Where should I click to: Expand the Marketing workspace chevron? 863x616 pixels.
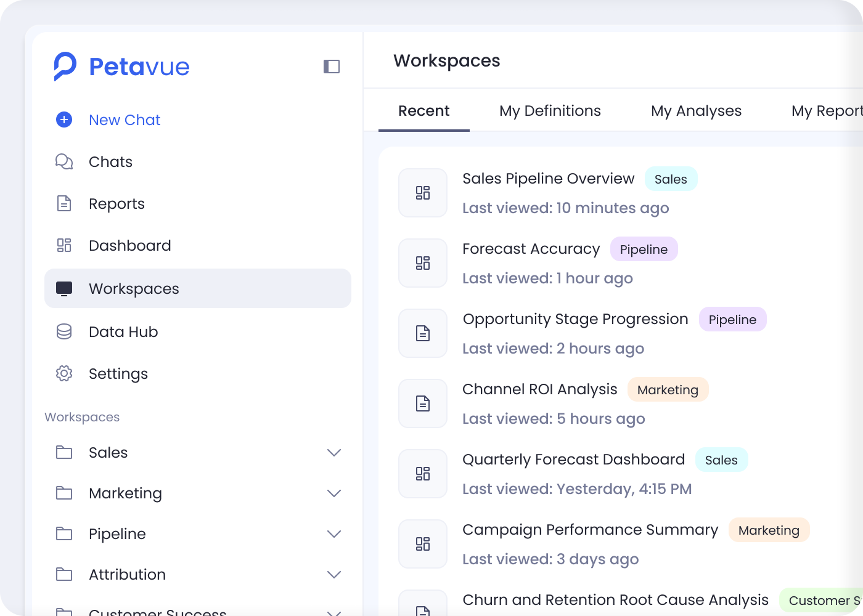[334, 493]
